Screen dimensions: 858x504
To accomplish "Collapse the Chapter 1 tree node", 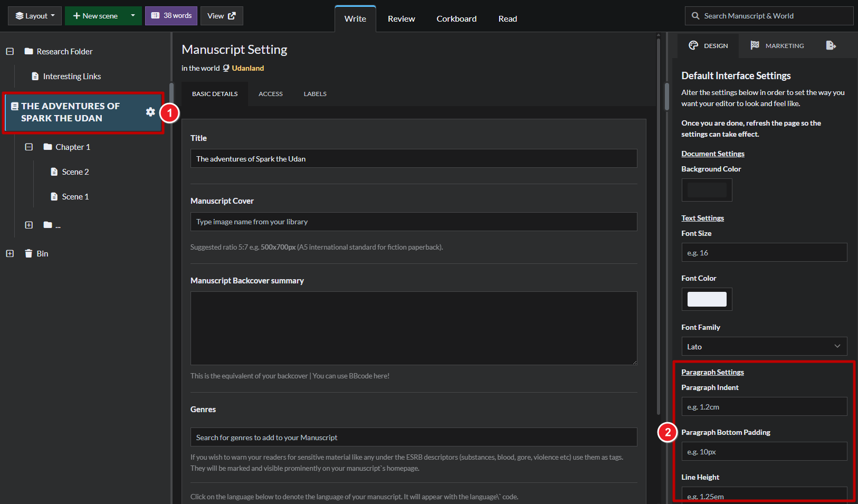I will click(29, 147).
